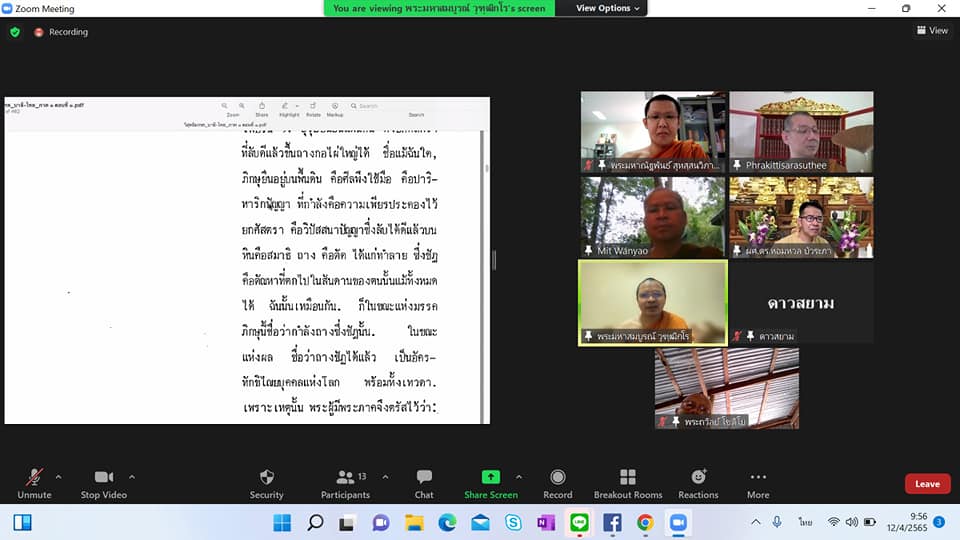Stop Video camera button
Screen dimensions: 960x540
tap(103, 484)
